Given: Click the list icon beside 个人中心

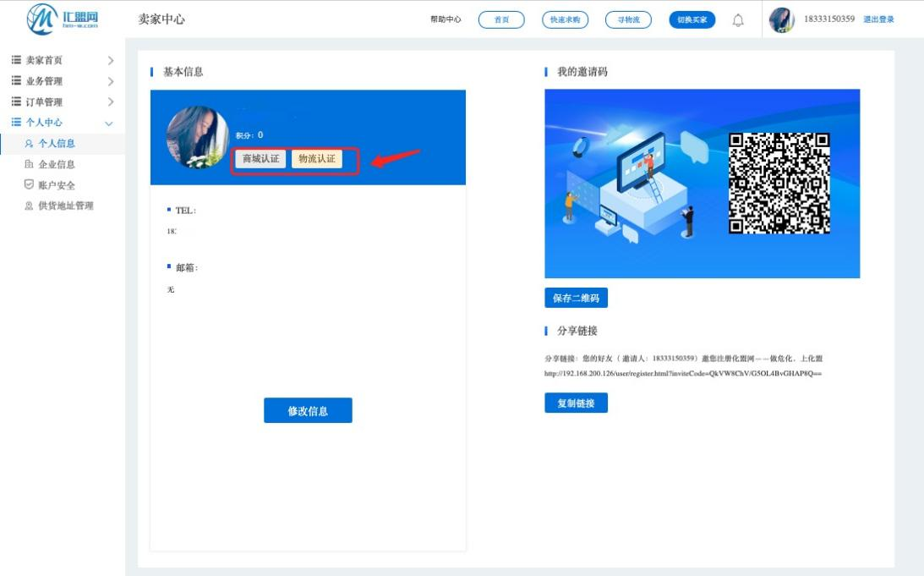Looking at the screenshot, I should [17, 122].
